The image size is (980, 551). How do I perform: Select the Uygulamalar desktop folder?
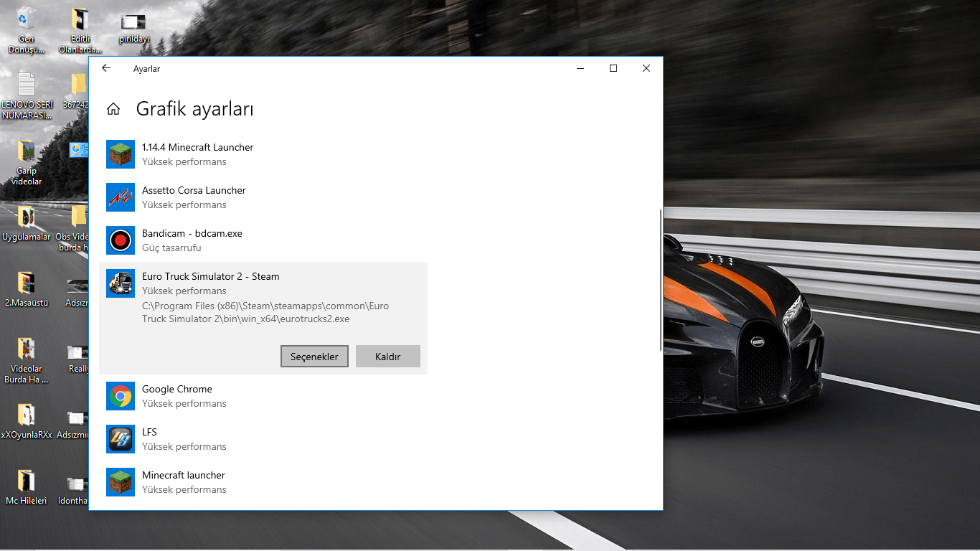click(x=27, y=224)
